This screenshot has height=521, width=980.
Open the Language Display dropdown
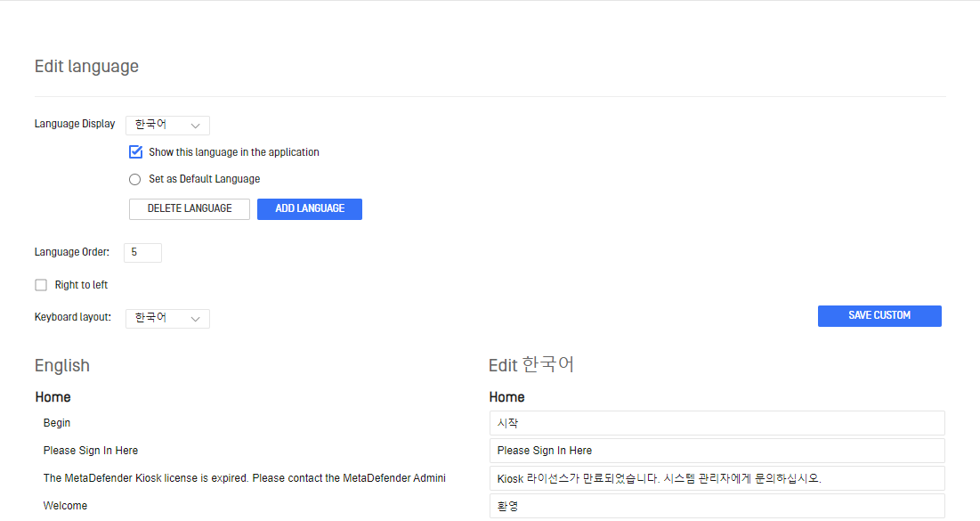[167, 125]
